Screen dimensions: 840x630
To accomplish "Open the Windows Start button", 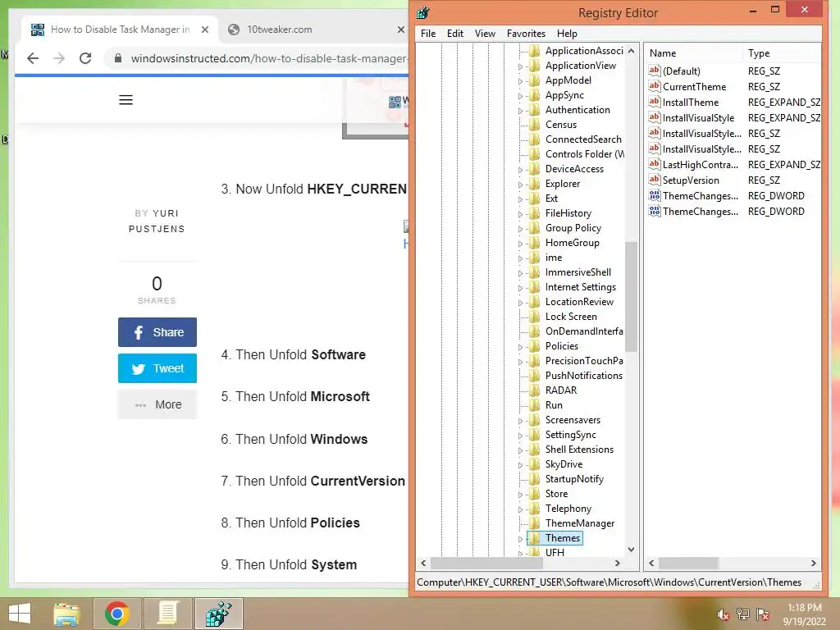I will point(20,614).
